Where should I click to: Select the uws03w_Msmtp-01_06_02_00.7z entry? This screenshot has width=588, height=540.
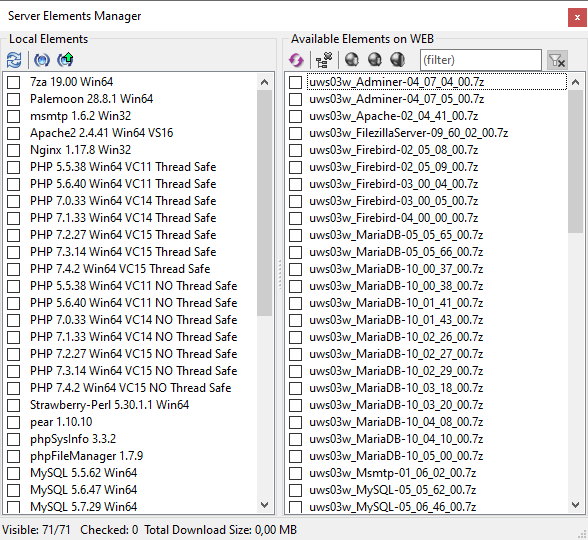coord(393,473)
